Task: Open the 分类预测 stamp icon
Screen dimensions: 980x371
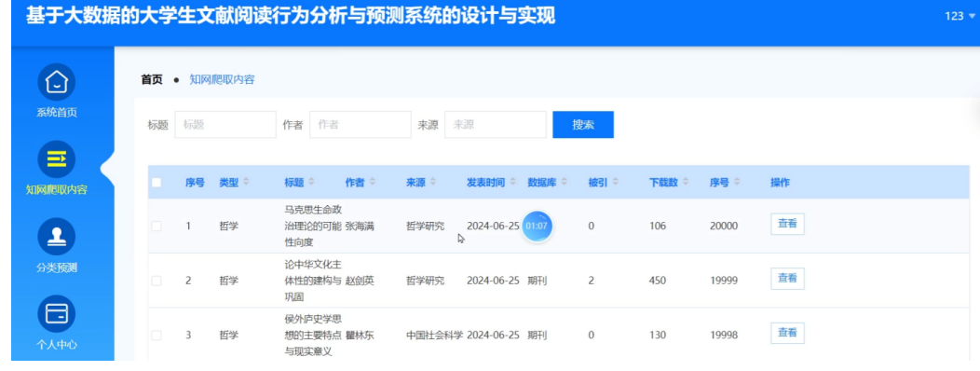Action: click(57, 237)
